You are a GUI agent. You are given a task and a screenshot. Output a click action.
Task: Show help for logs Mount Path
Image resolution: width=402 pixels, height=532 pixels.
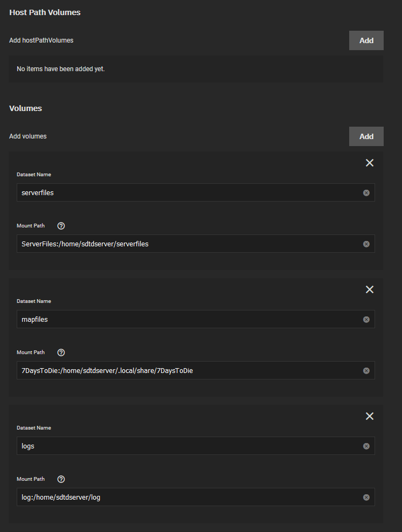tap(61, 479)
